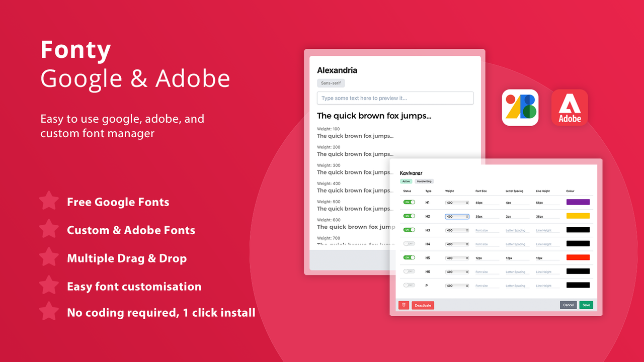Screen dimensions: 644x362
Task: Click the Weight: 600 preview label
Action: point(329,220)
